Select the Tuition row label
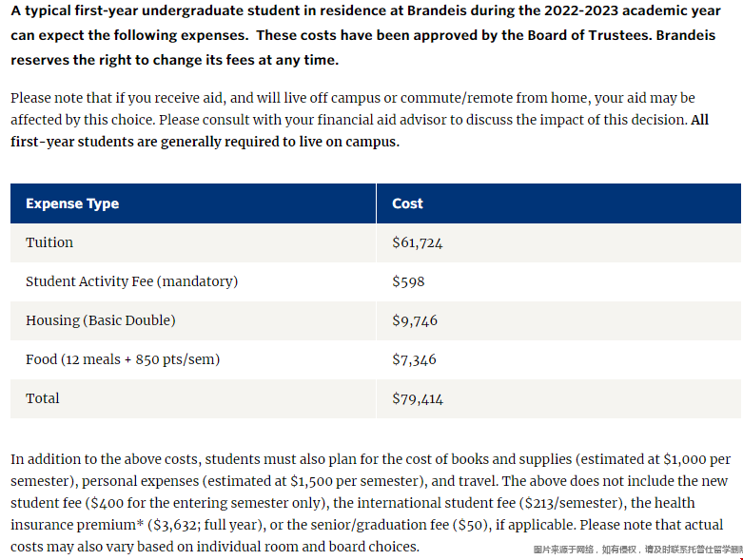This screenshot has width=743, height=560. point(49,242)
